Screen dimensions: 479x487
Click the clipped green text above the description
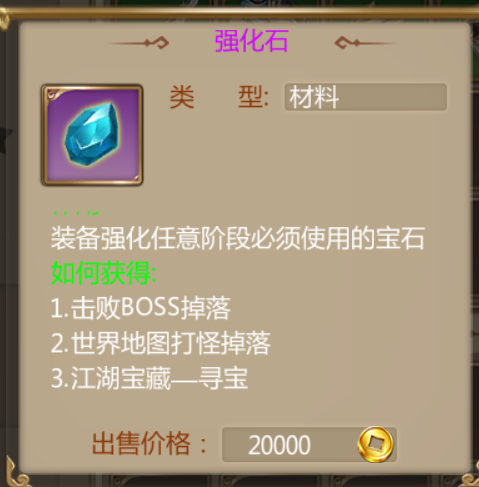[79, 212]
